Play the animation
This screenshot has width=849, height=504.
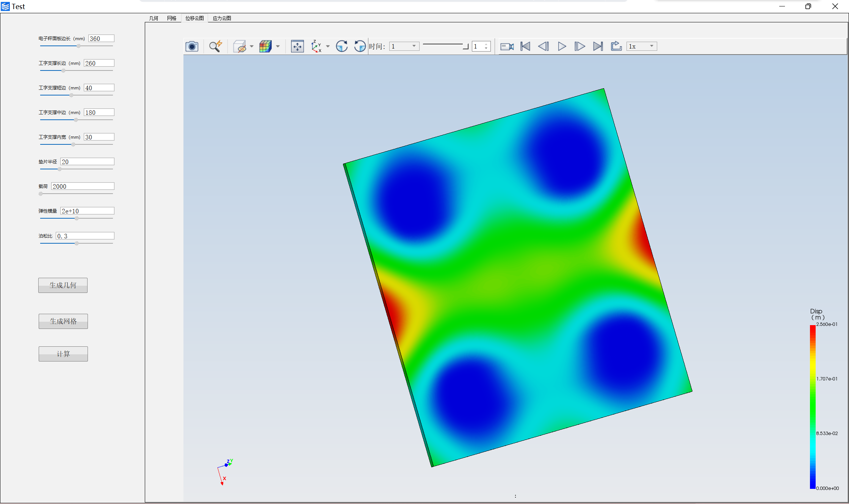point(562,46)
